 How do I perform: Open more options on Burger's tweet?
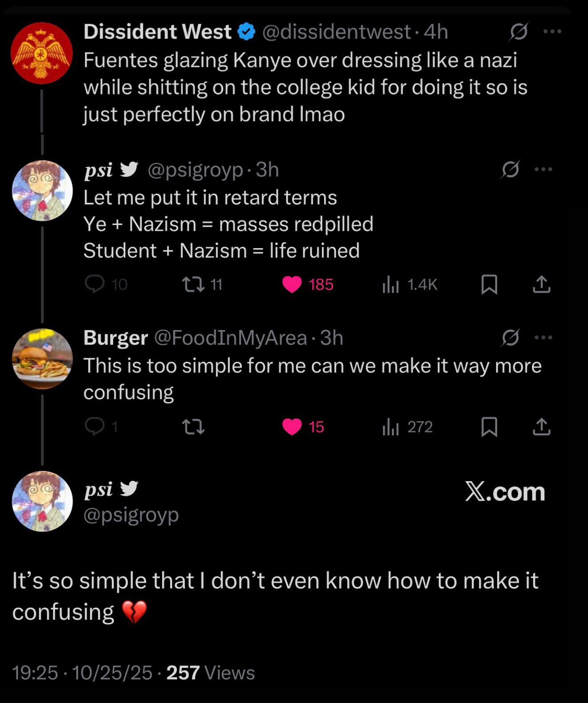(543, 338)
